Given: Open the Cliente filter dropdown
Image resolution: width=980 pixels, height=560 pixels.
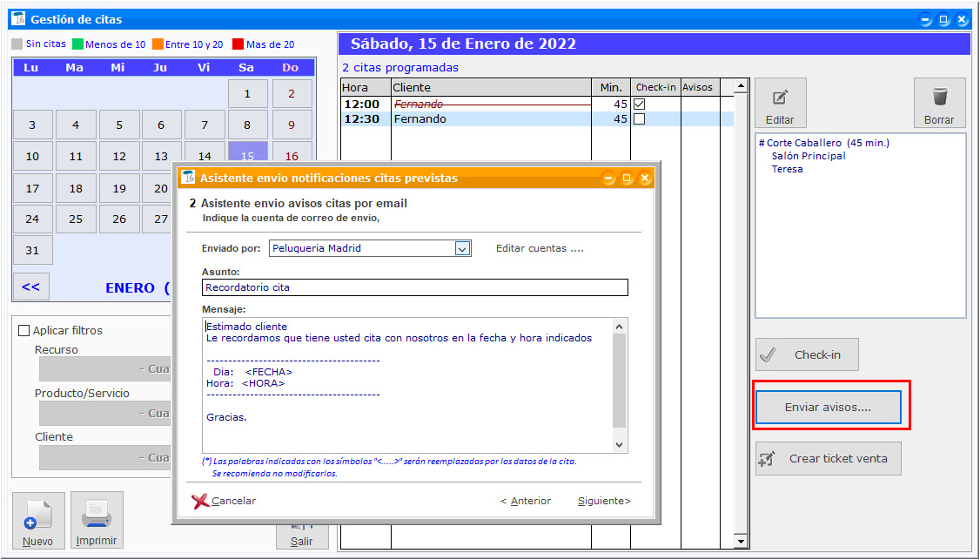Looking at the screenshot, I should 105,457.
